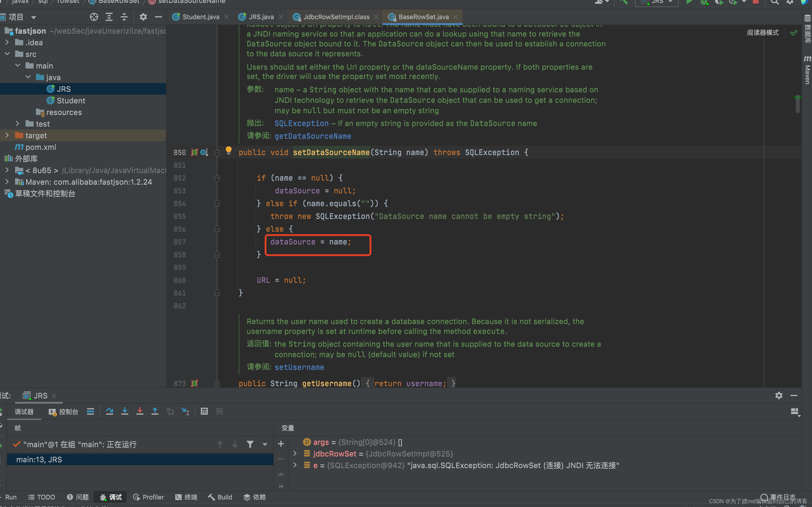Switch to 调试器 debugger tab

[24, 411]
